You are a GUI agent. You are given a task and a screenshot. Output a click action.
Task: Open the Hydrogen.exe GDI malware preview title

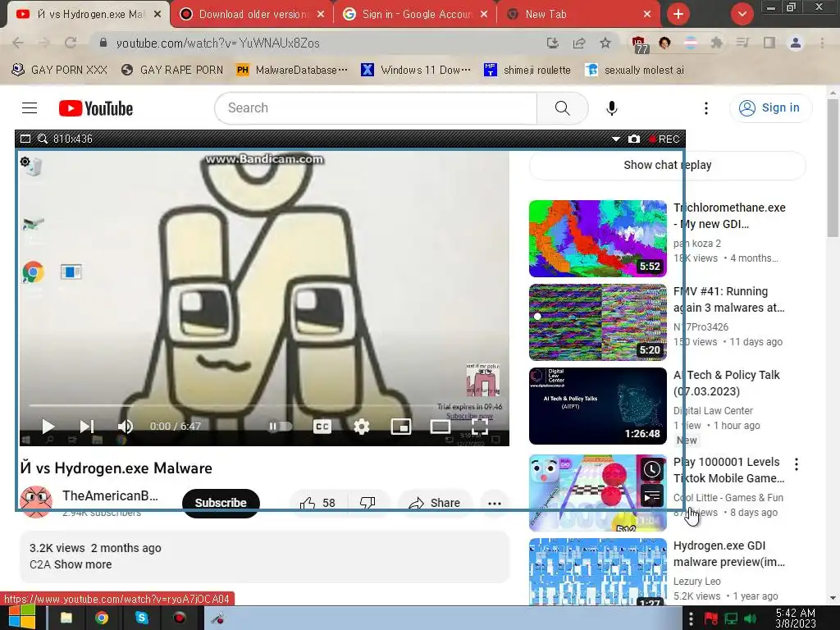point(729,554)
